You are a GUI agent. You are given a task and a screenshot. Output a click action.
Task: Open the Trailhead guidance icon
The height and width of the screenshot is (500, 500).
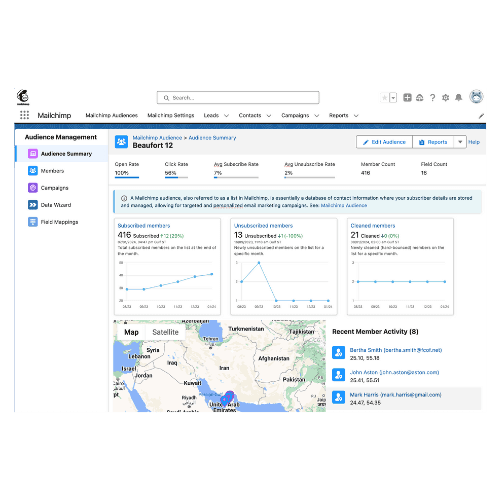pos(420,97)
